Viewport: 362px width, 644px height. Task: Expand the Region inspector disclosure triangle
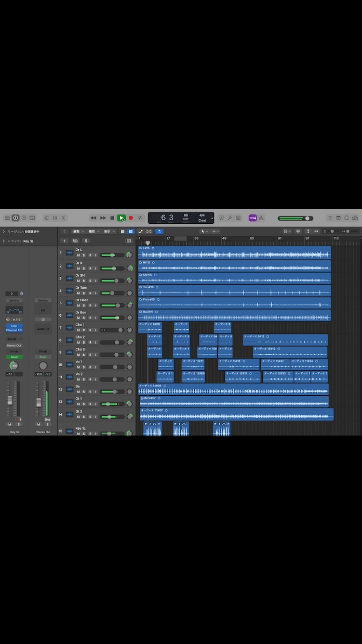(3, 231)
